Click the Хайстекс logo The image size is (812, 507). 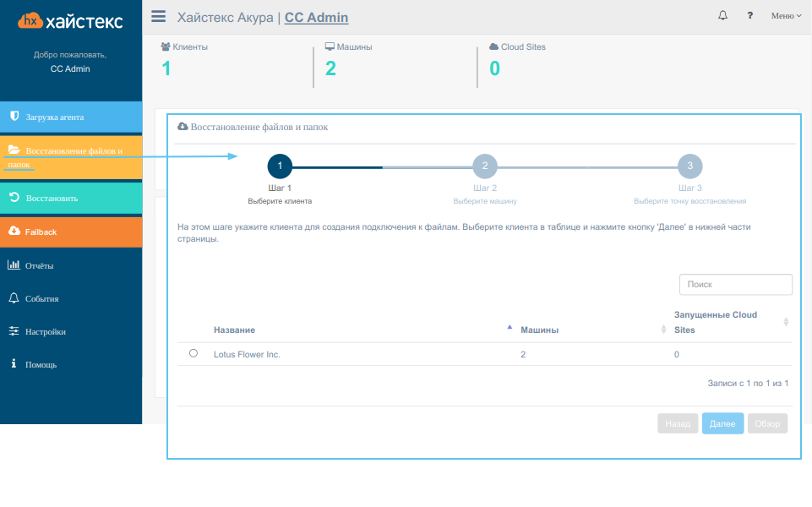point(70,21)
